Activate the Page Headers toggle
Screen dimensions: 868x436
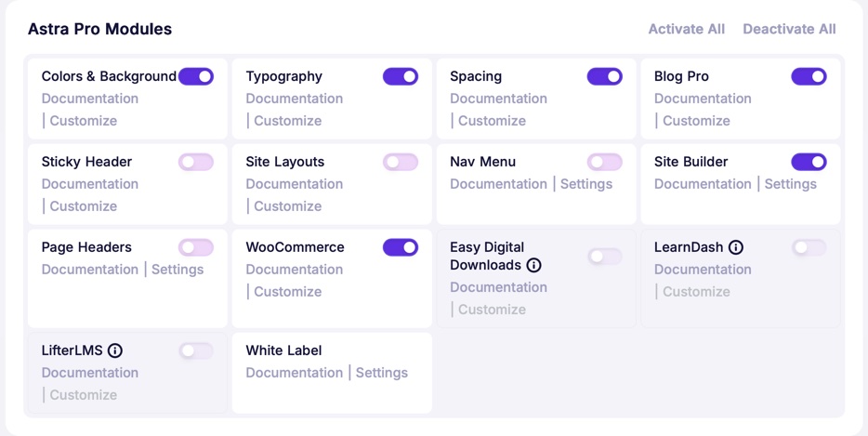(x=196, y=247)
